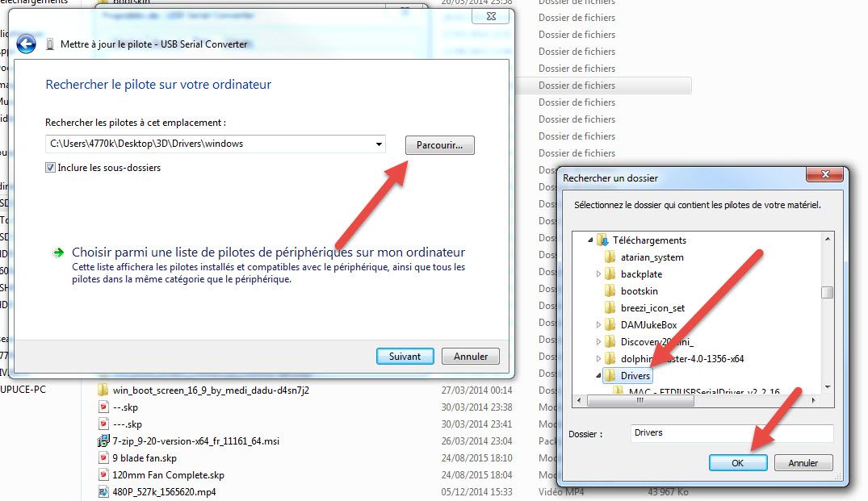868x501 pixels.
Task: Select atarian_system label in folder tree
Action: [x=652, y=257]
